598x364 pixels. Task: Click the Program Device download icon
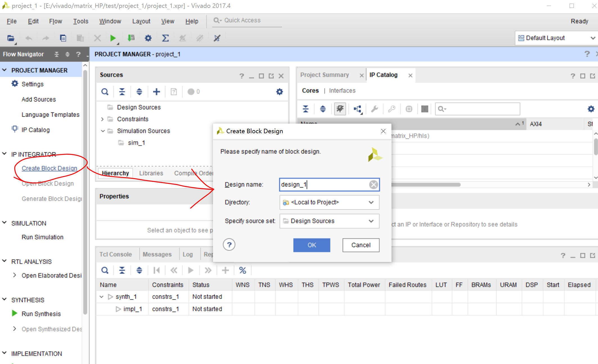(x=131, y=38)
